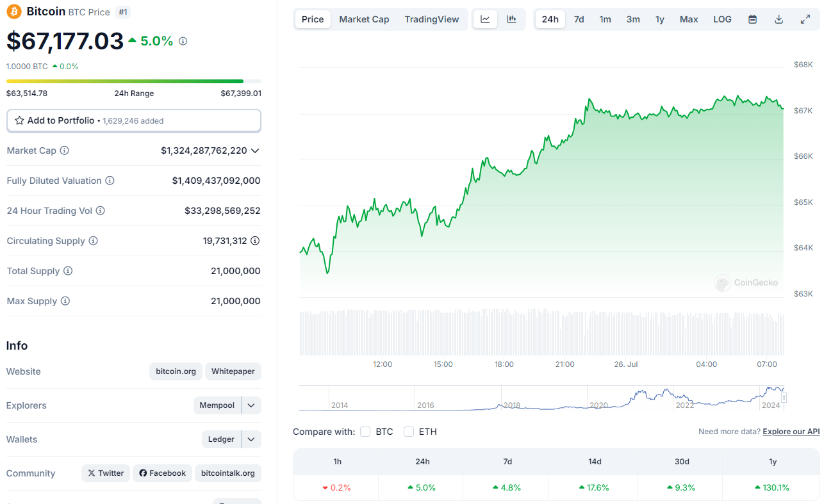Click the $67,177.03 price value
This screenshot has width=824, height=504.
(x=65, y=41)
